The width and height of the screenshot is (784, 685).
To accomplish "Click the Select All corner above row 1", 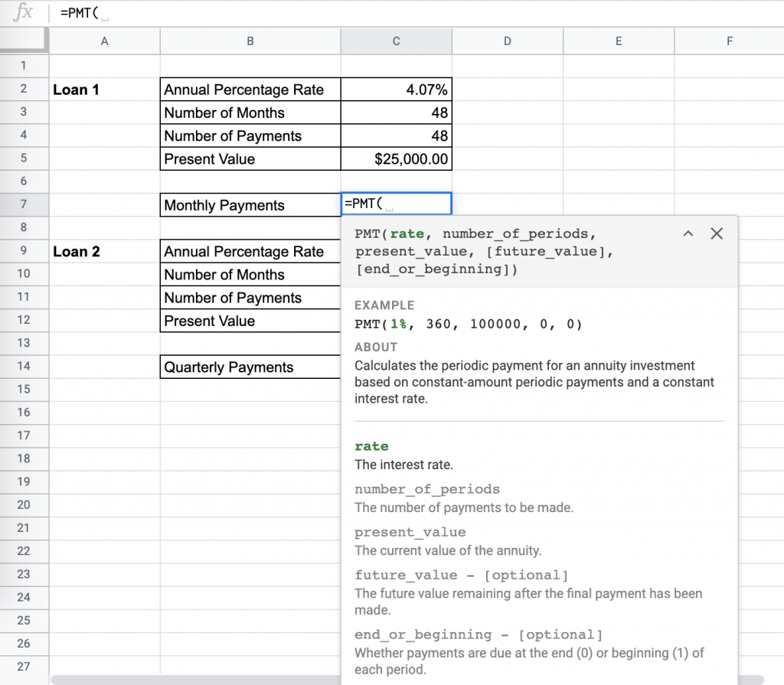I will pyautogui.click(x=23, y=41).
